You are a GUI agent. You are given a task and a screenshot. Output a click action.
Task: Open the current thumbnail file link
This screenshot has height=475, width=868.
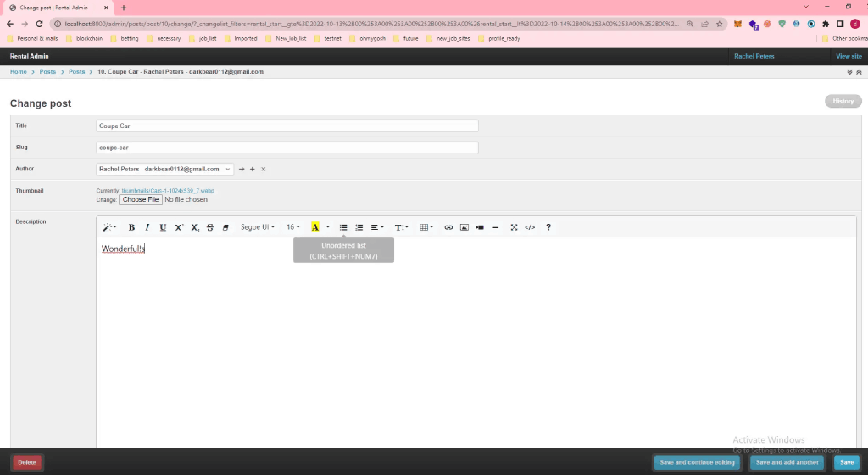click(x=168, y=191)
